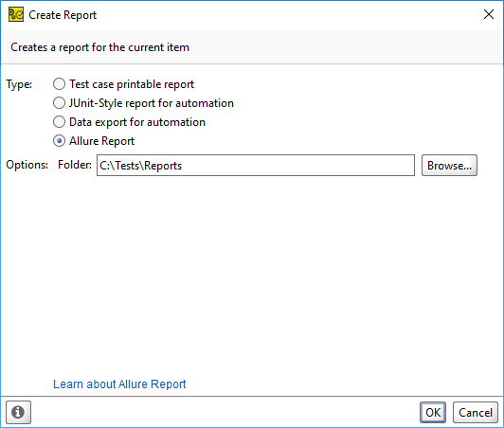Click the Options: label
Image resolution: width=504 pixels, height=428 pixels.
(x=27, y=165)
